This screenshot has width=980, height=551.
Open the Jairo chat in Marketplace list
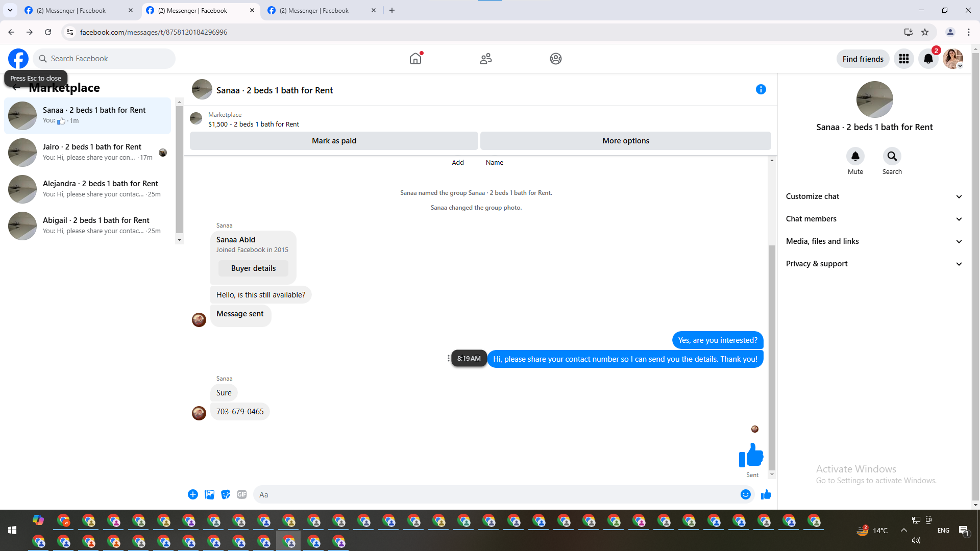[88, 153]
